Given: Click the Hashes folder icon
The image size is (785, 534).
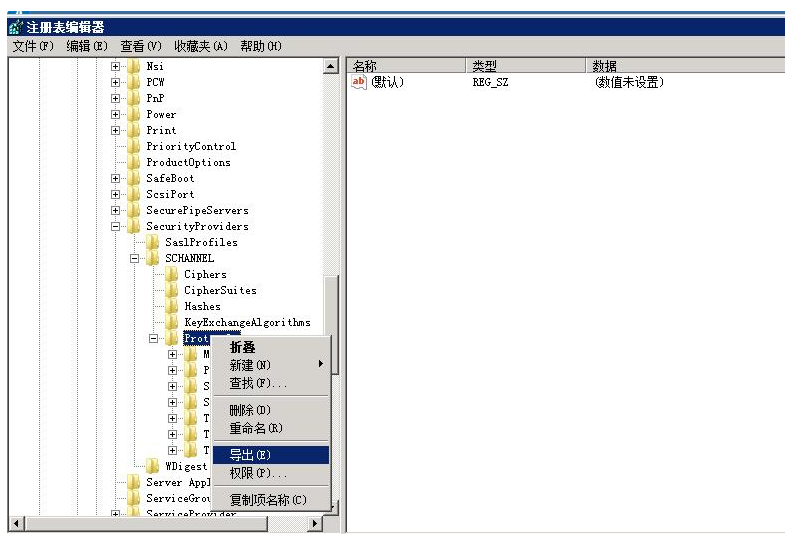Looking at the screenshot, I should click(x=172, y=306).
